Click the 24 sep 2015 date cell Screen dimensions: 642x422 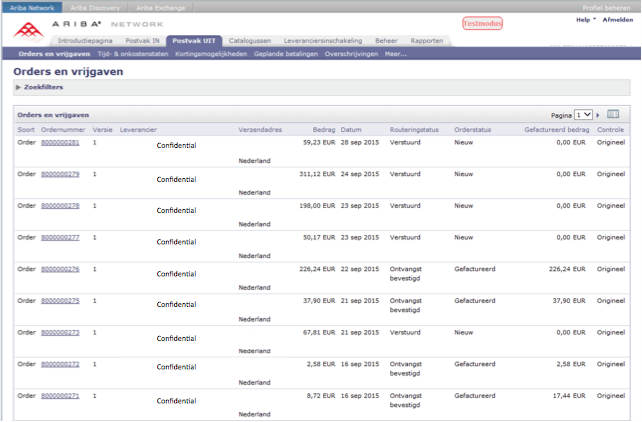pyautogui.click(x=360, y=174)
